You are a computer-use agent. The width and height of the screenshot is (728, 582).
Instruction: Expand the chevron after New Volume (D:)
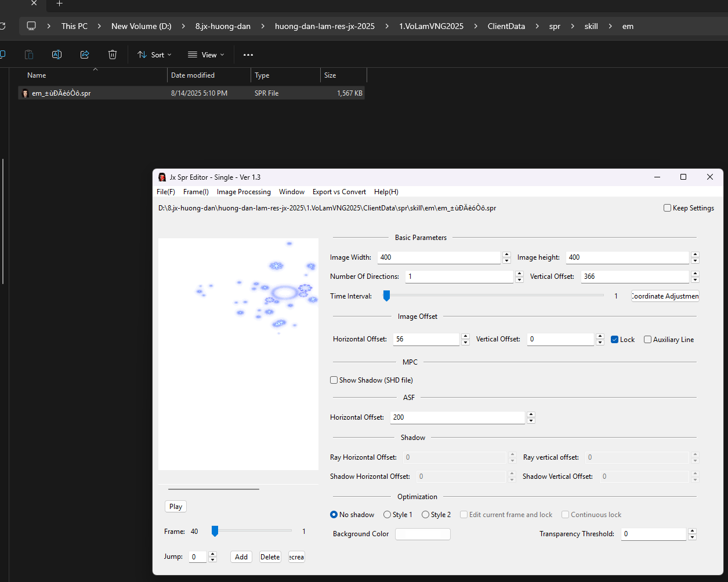click(x=183, y=26)
